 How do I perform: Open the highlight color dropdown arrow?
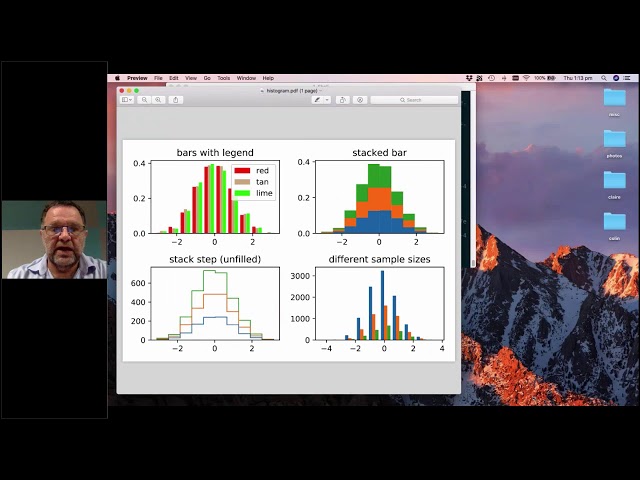click(x=327, y=100)
